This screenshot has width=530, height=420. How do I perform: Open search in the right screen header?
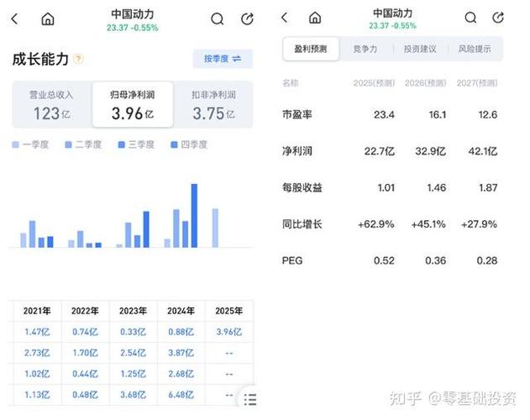tap(470, 18)
